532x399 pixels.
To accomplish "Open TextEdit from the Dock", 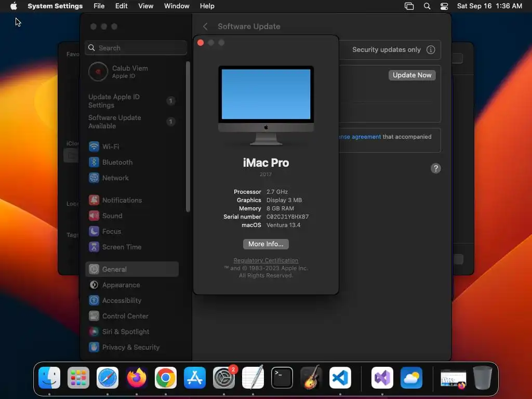I will coord(253,377).
